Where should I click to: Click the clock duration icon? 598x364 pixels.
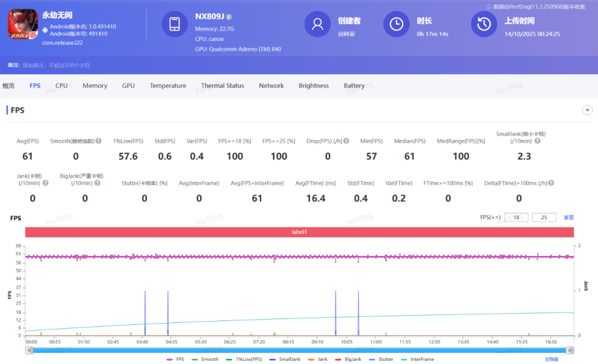pos(396,24)
